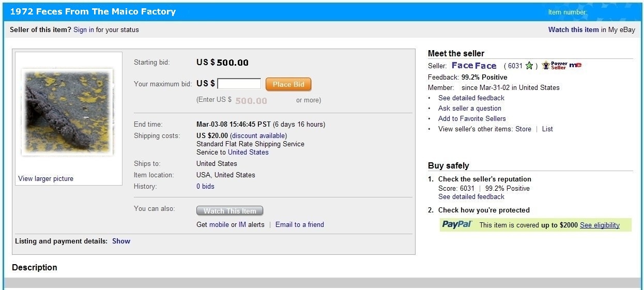Open the seller's "me" page icon

point(575,65)
